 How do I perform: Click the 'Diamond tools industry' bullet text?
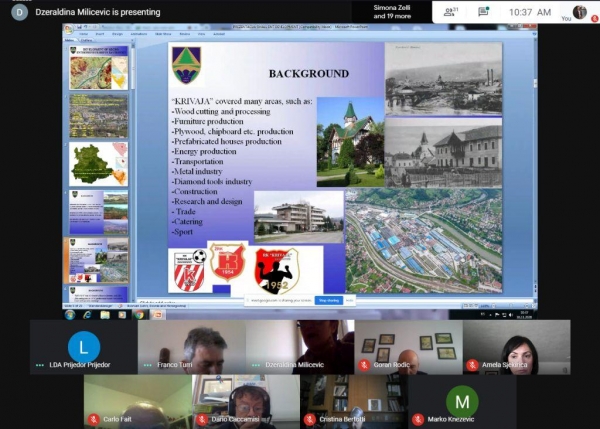tap(212, 181)
